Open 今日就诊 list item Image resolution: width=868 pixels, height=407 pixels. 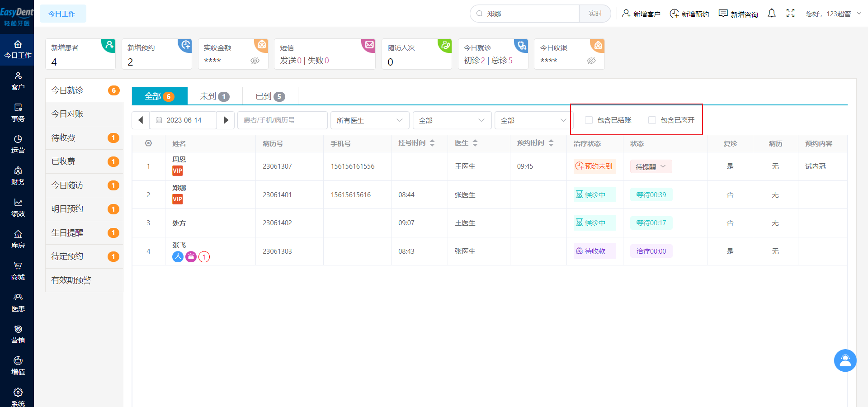[x=84, y=90]
